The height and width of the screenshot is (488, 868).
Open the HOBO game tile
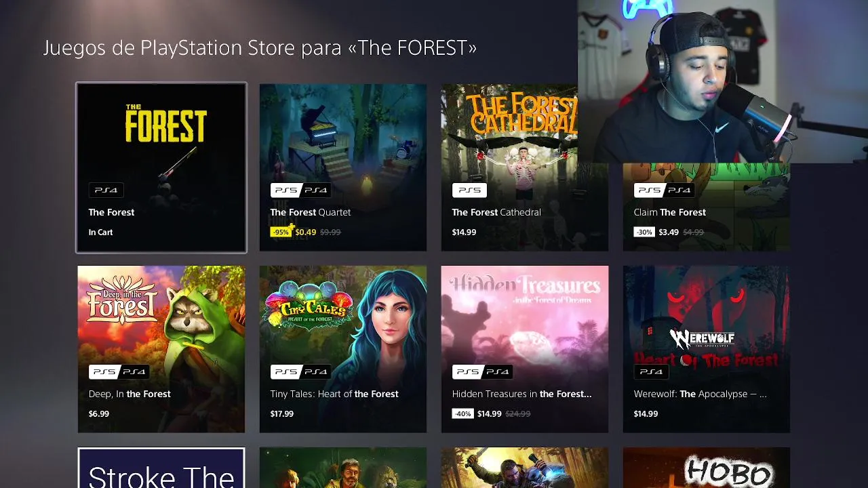[706, 468]
